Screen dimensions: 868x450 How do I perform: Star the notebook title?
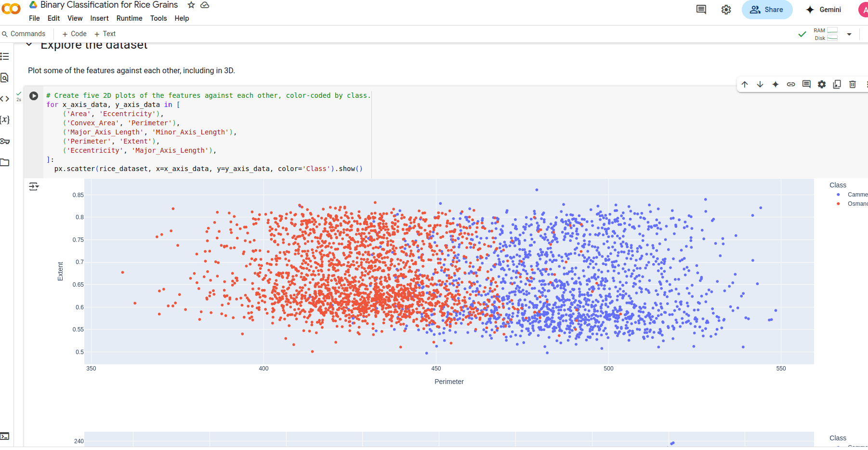click(191, 5)
